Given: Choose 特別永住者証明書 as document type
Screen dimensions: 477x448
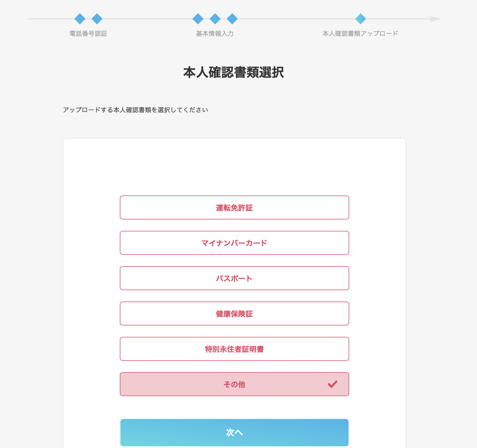Looking at the screenshot, I should [235, 349].
